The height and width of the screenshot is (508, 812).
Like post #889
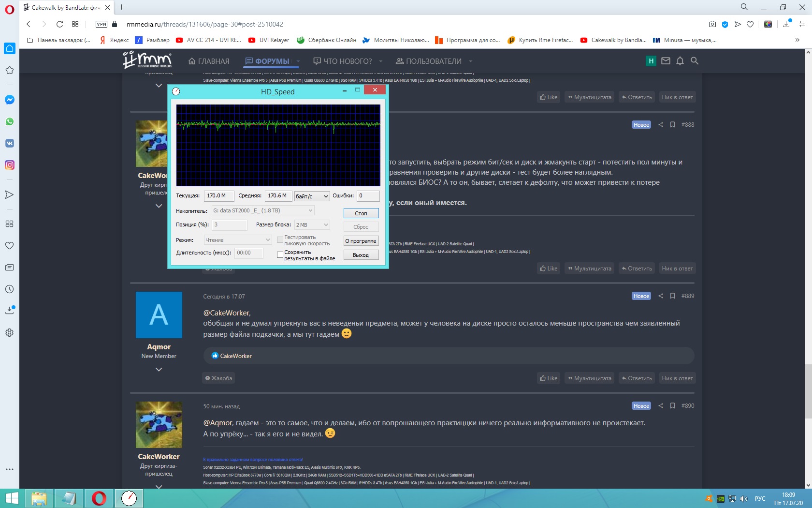point(549,378)
